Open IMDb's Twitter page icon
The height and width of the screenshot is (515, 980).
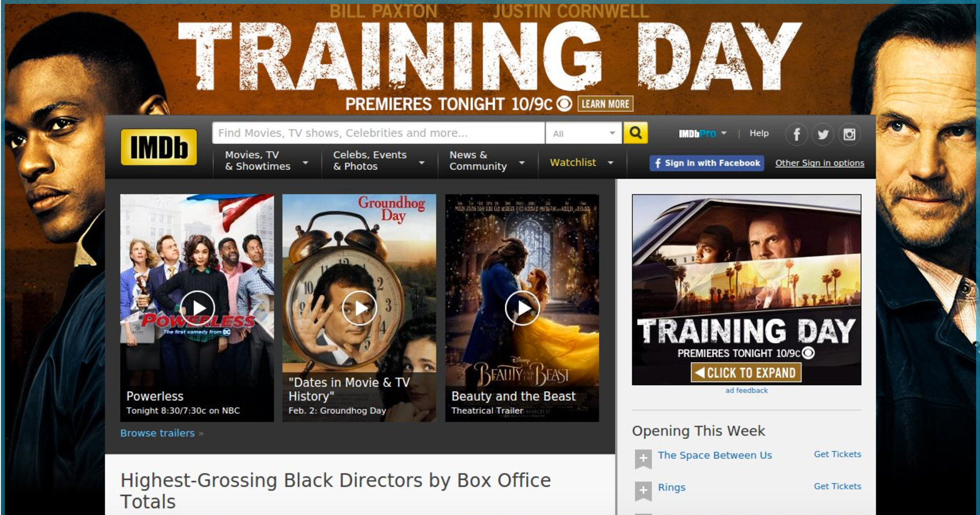[x=823, y=134]
